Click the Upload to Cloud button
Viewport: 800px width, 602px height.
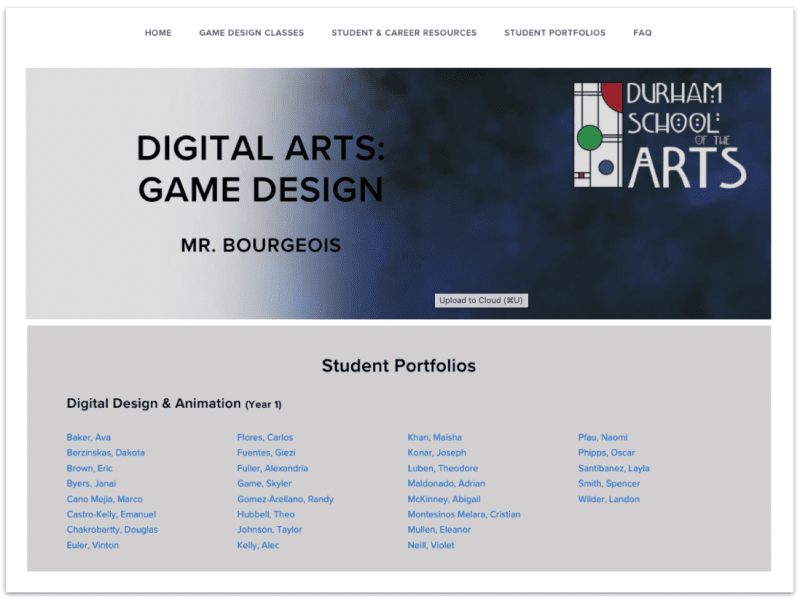[483, 300]
